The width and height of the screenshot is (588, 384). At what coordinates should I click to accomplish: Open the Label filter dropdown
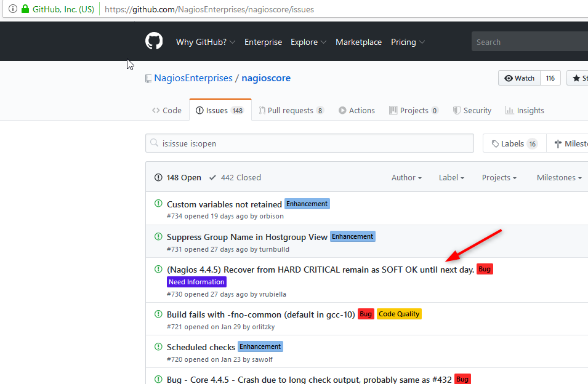(x=451, y=177)
